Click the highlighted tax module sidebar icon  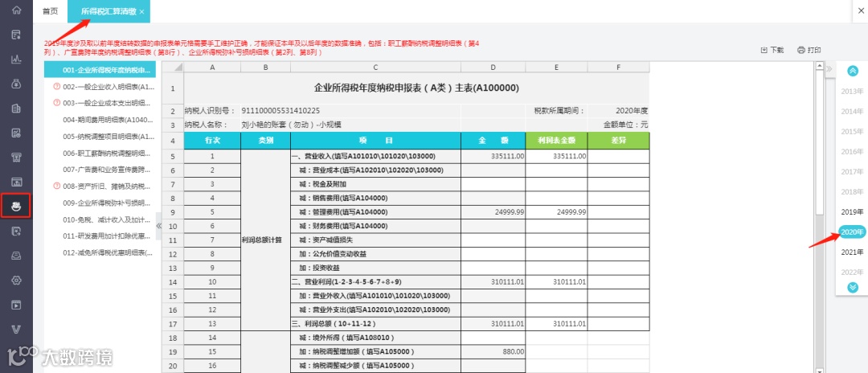point(16,206)
